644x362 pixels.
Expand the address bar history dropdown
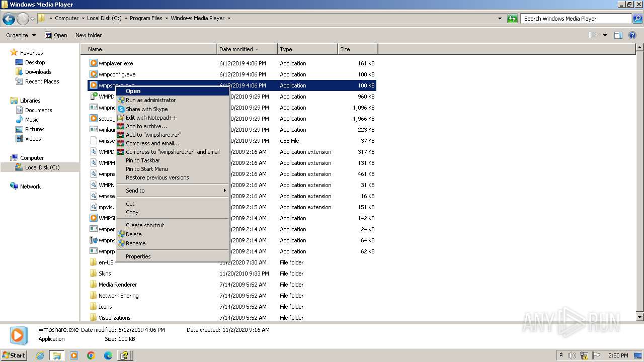pos(500,19)
